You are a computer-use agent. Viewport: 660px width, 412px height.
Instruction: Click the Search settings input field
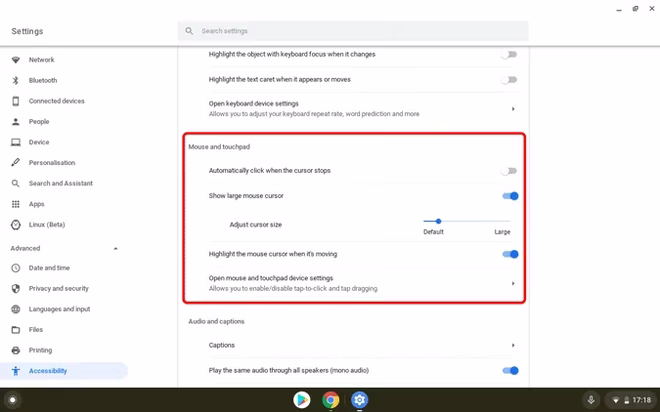pyautogui.click(x=353, y=31)
